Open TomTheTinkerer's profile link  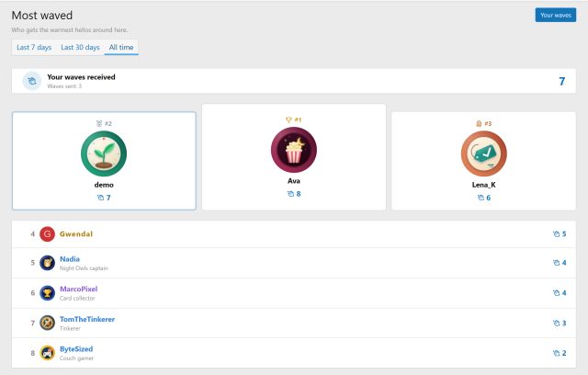click(x=87, y=319)
